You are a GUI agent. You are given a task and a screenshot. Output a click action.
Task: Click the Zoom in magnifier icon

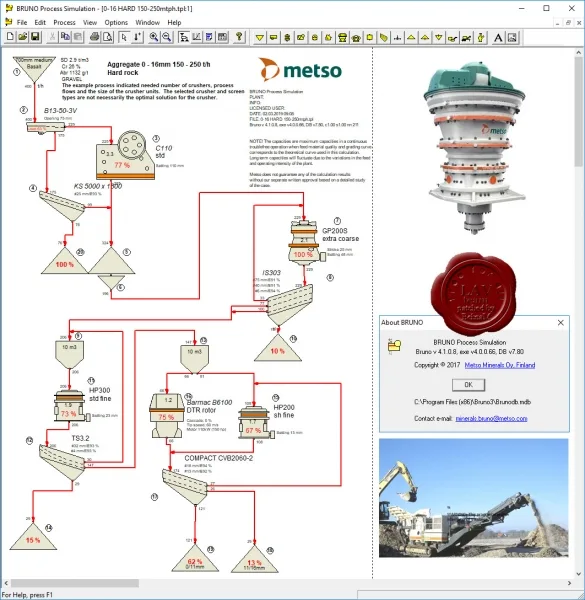[154, 37]
